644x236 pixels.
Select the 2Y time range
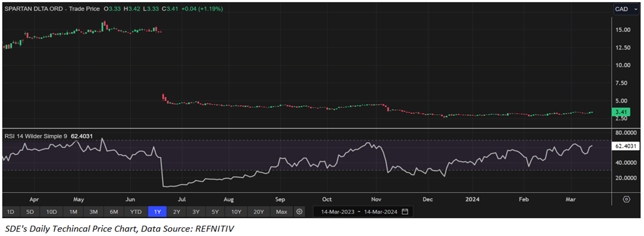tap(177, 212)
